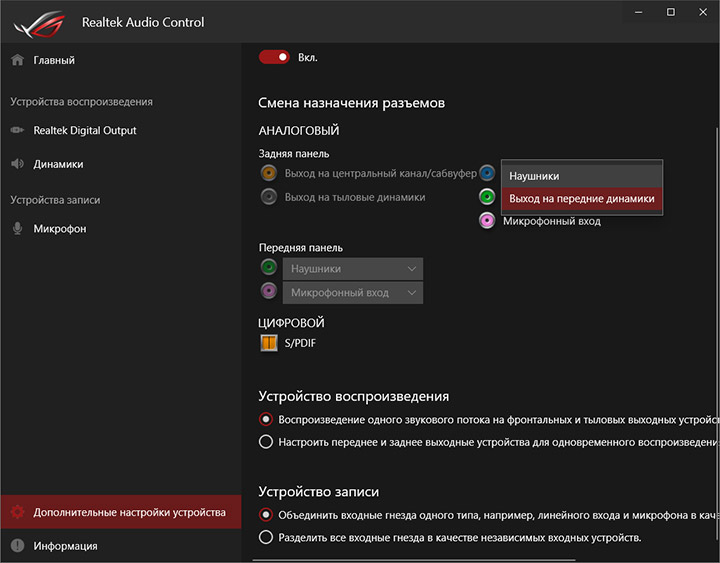
Task: Choose separate all input jacks radio option
Action: 266,537
